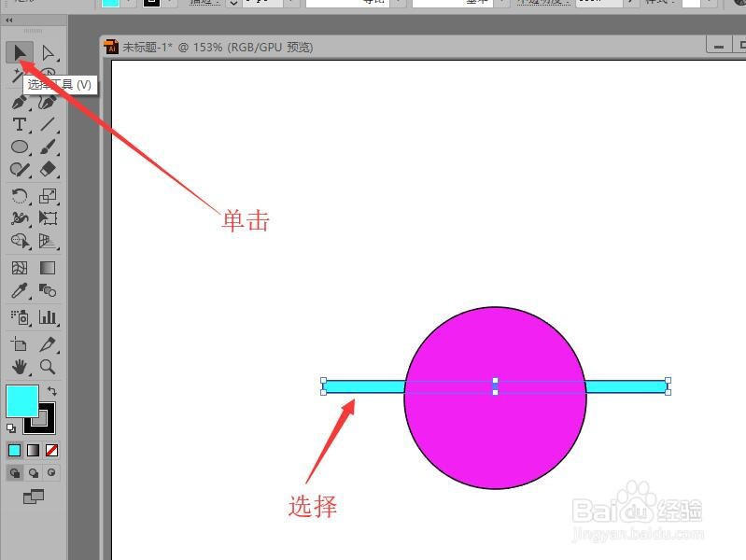
Task: Select the Zoom magnifier tool
Action: pos(48,367)
